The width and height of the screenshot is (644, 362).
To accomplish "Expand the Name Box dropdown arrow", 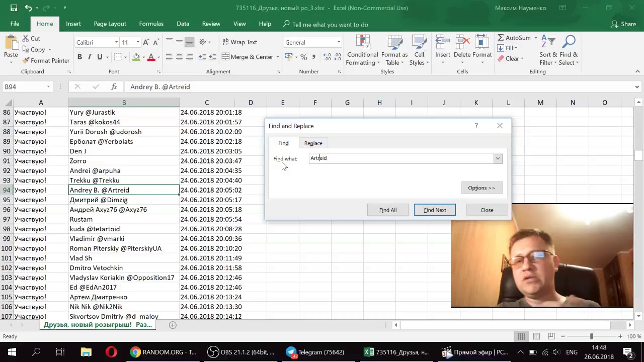I will click(48, 86).
